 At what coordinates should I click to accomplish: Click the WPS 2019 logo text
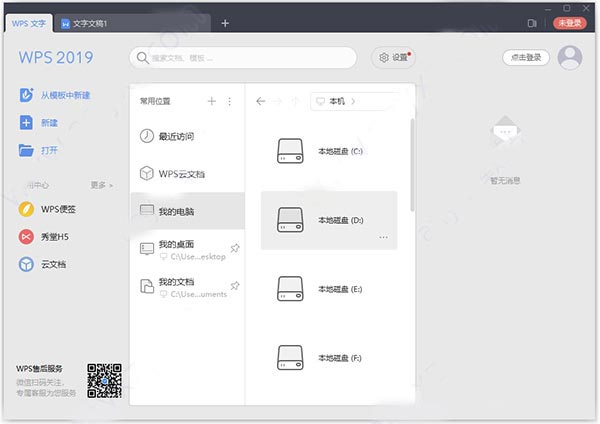(56, 57)
